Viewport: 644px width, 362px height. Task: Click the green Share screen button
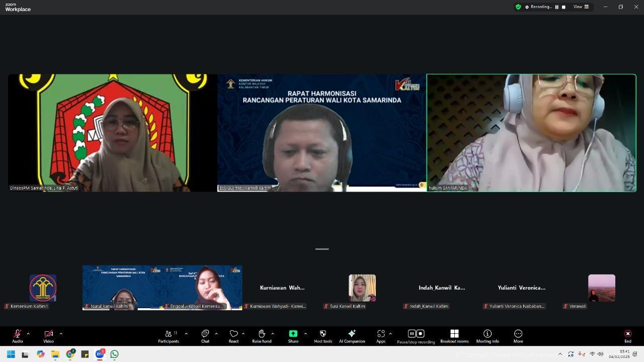coord(293,336)
